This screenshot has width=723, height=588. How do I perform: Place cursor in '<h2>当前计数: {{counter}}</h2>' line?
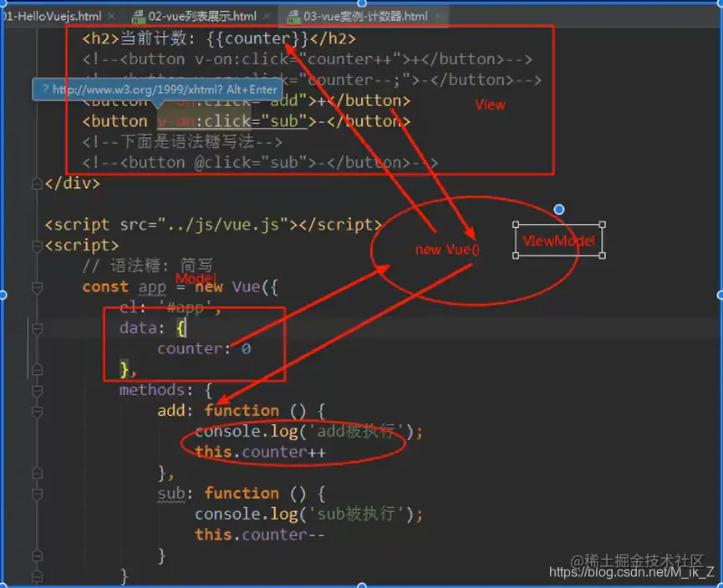coord(219,38)
